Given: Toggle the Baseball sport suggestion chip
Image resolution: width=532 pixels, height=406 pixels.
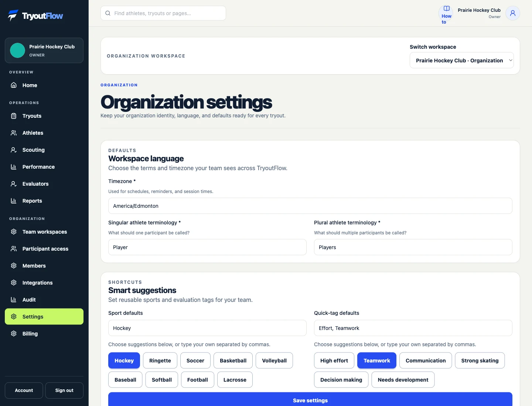Looking at the screenshot, I should pyautogui.click(x=125, y=380).
